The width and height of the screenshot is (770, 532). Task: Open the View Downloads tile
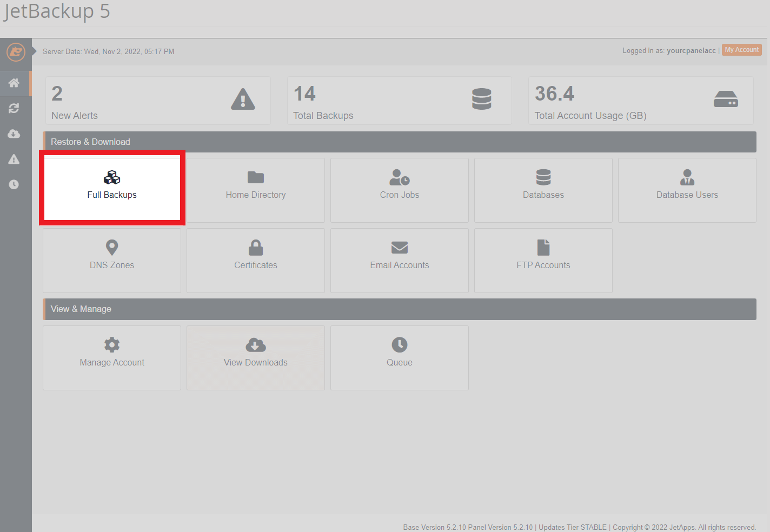256,357
